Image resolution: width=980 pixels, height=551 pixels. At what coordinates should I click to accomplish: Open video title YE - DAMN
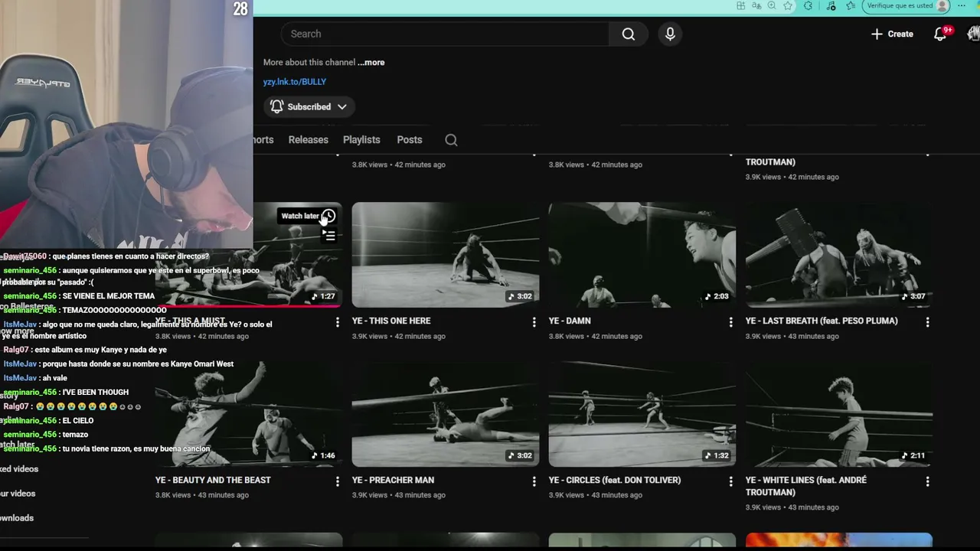[x=570, y=321]
